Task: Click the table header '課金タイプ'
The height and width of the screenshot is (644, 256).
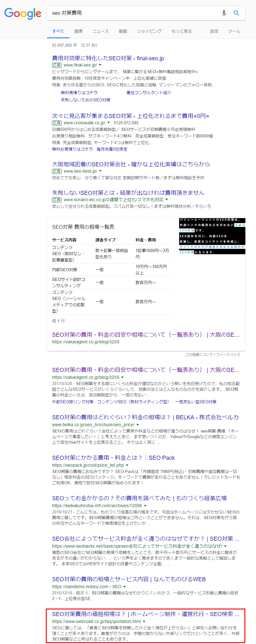Action: pyautogui.click(x=106, y=240)
